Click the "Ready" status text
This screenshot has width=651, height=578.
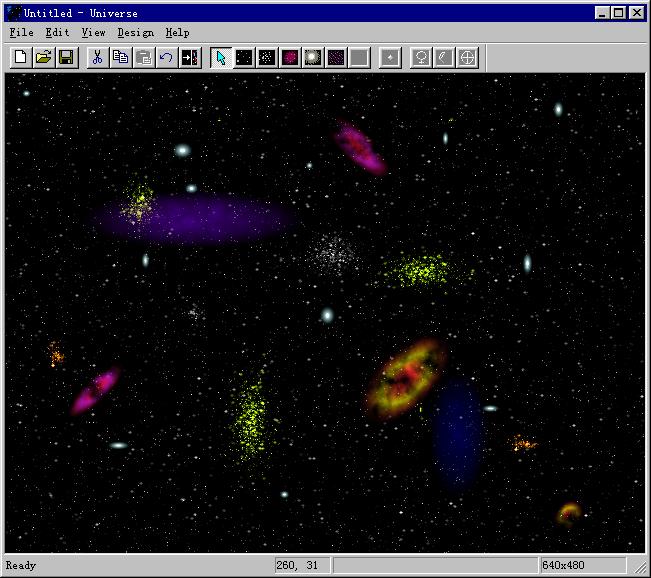point(21,566)
